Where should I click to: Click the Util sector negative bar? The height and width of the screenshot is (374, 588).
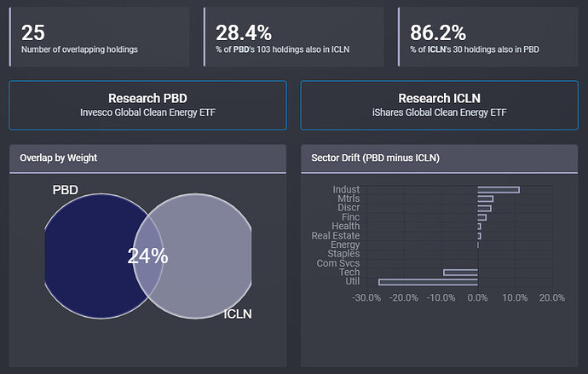click(x=429, y=282)
